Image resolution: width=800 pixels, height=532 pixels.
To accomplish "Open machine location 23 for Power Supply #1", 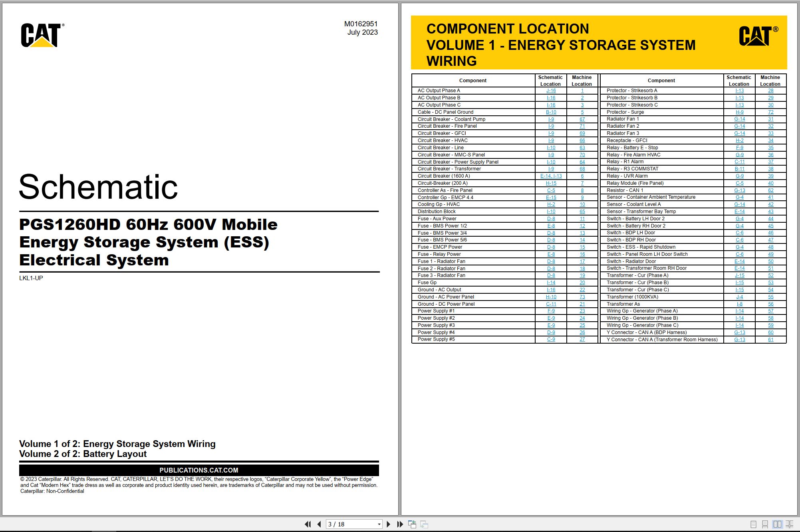I will pos(582,311).
